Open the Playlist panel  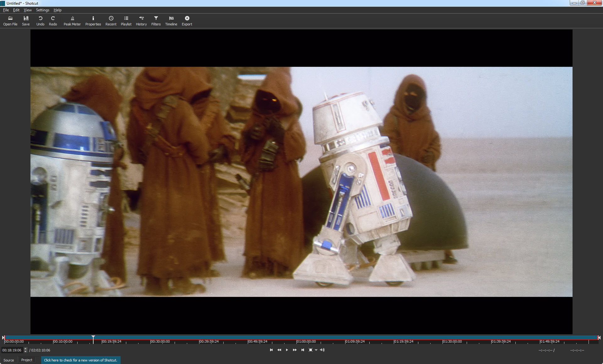coord(126,21)
